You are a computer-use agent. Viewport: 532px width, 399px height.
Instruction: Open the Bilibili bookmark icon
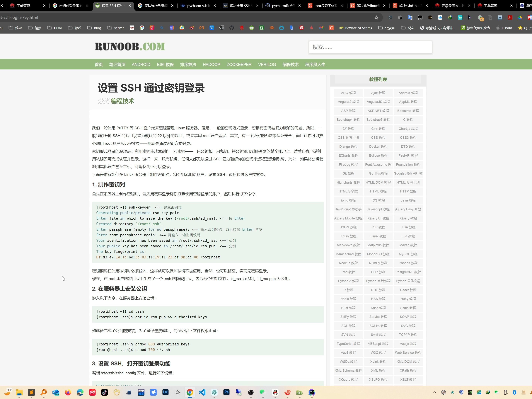tap(281, 28)
